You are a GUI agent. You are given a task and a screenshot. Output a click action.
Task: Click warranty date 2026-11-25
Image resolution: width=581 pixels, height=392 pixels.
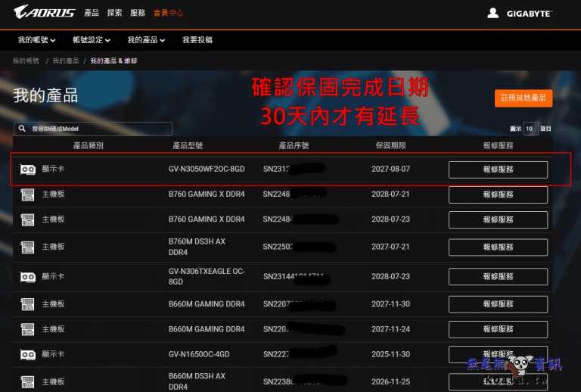point(390,382)
